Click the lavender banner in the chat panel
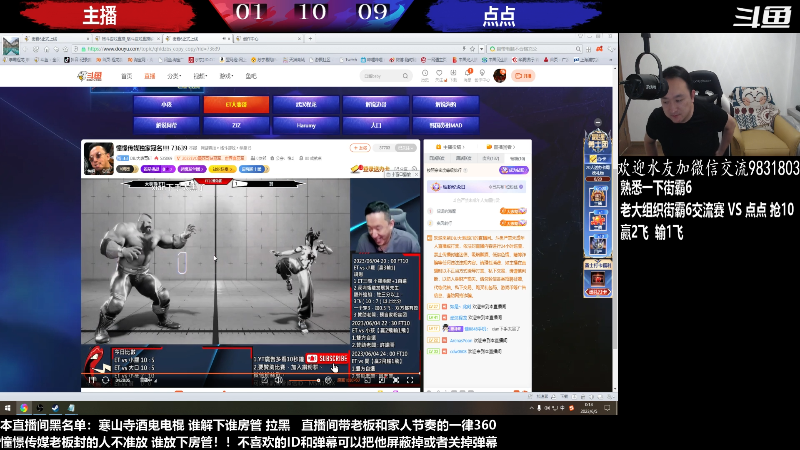This screenshot has width=800, height=450. point(477,187)
